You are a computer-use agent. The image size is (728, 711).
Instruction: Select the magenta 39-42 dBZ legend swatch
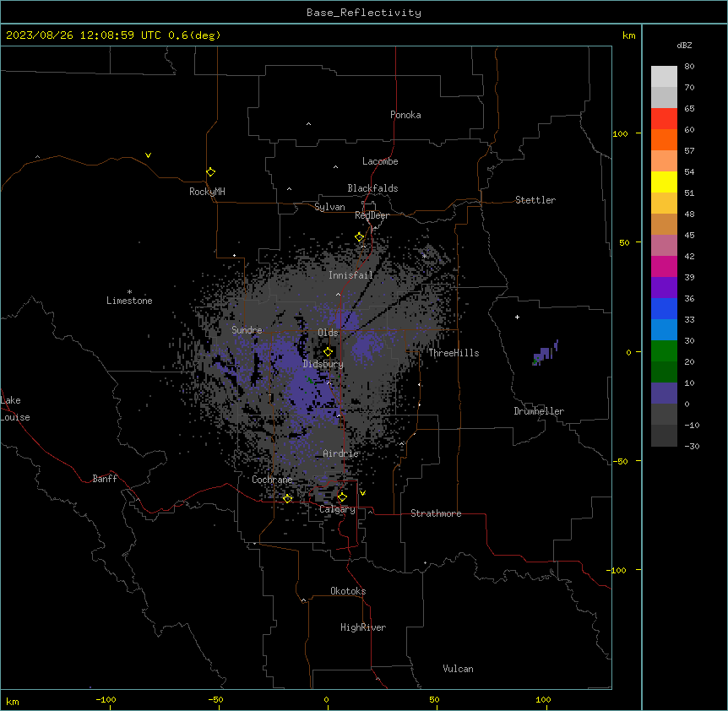[664, 266]
